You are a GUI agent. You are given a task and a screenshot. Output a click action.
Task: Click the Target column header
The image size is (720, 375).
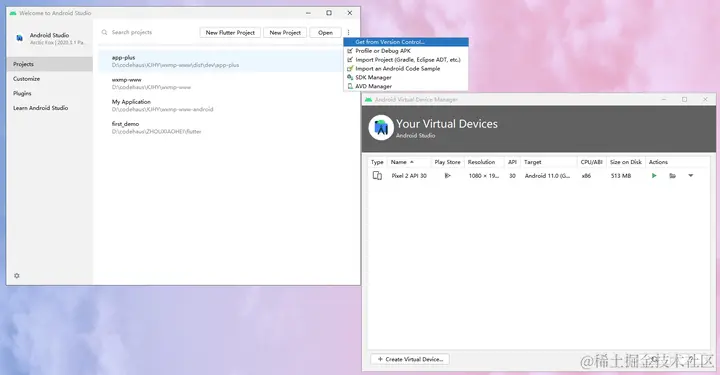tap(549, 162)
